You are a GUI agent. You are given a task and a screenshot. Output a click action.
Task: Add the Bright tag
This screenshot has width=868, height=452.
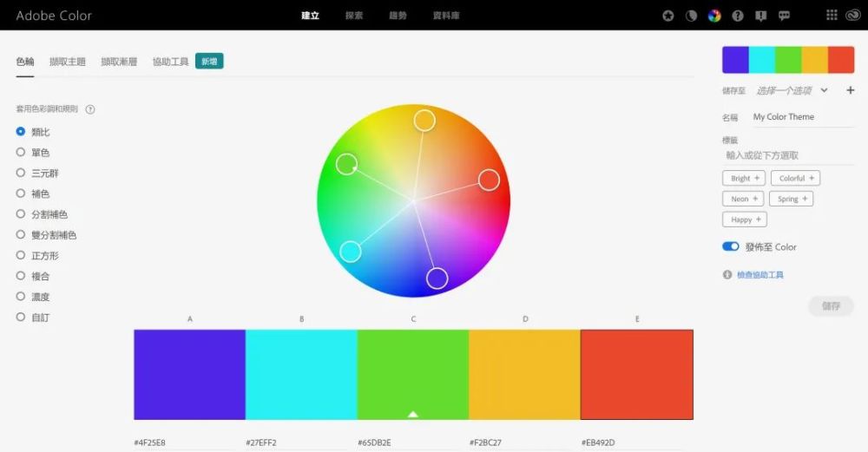coord(744,178)
